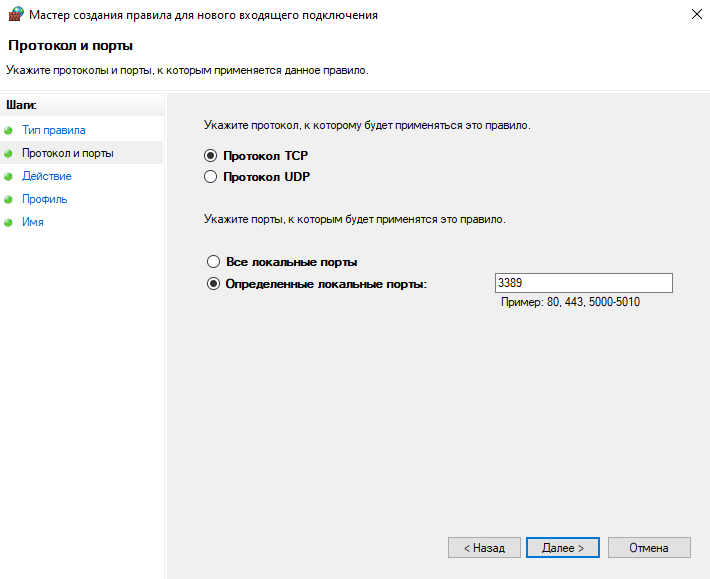The width and height of the screenshot is (710, 579).
Task: Click the green bullet beside Тип правила
Action: click(9, 131)
